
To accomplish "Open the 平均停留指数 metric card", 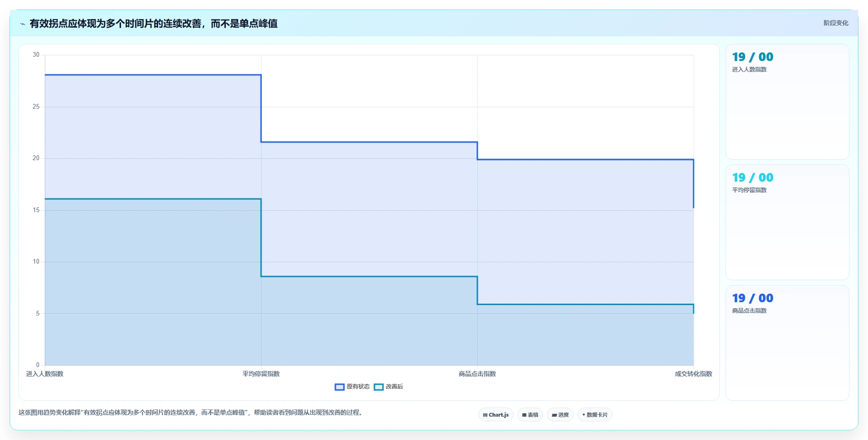I will point(787,223).
